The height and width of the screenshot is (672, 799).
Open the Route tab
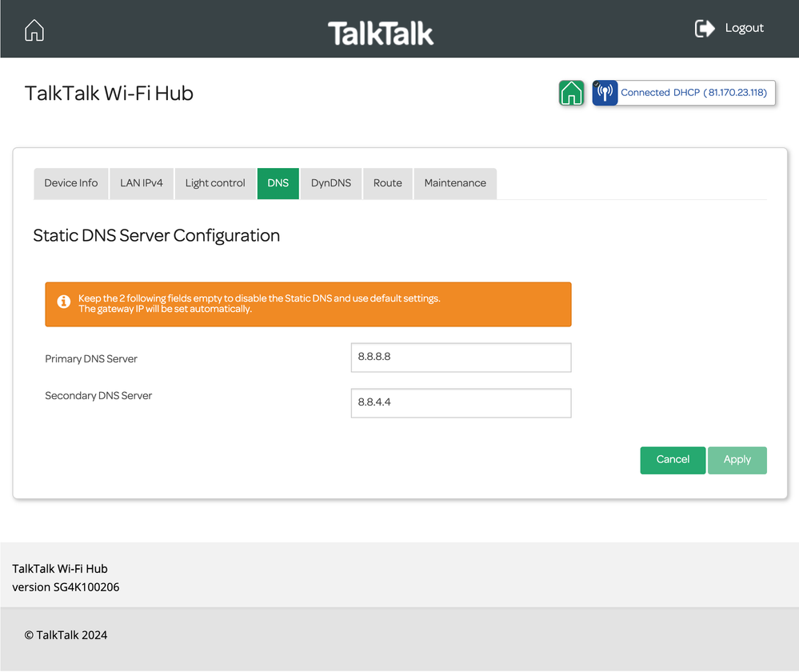(x=388, y=183)
